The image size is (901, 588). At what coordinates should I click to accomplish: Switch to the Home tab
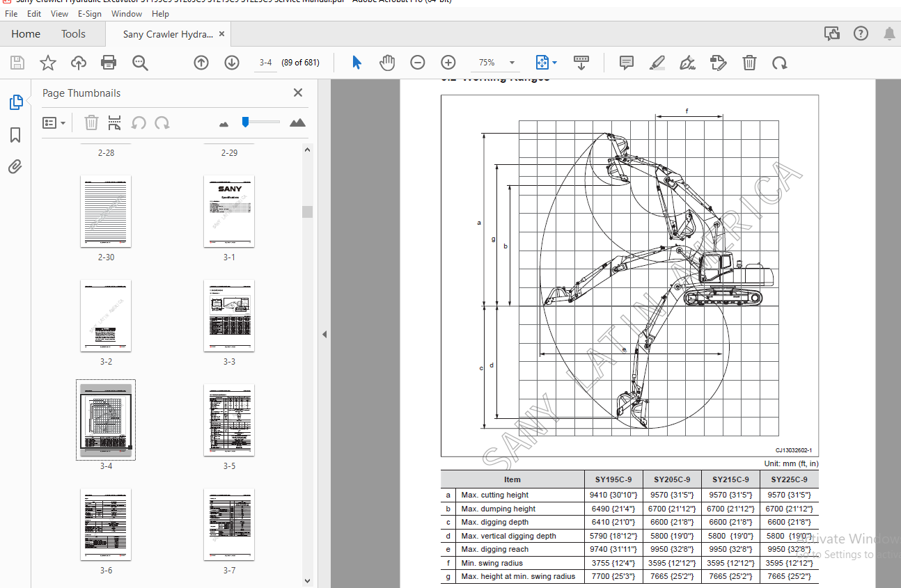pos(26,33)
